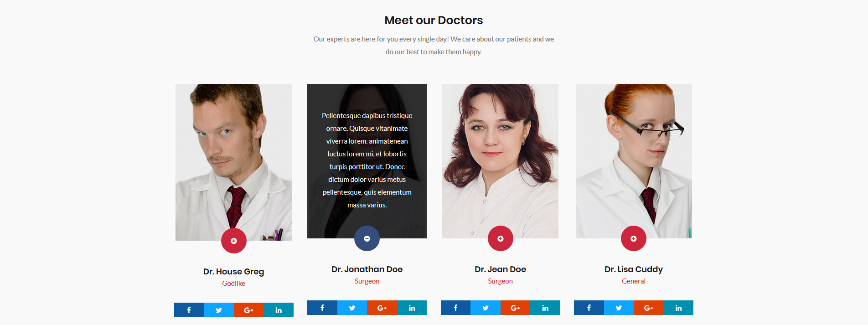This screenshot has height=325, width=868.
Task: Click the Dr. Jonathan Doe name heading
Action: [x=367, y=269]
